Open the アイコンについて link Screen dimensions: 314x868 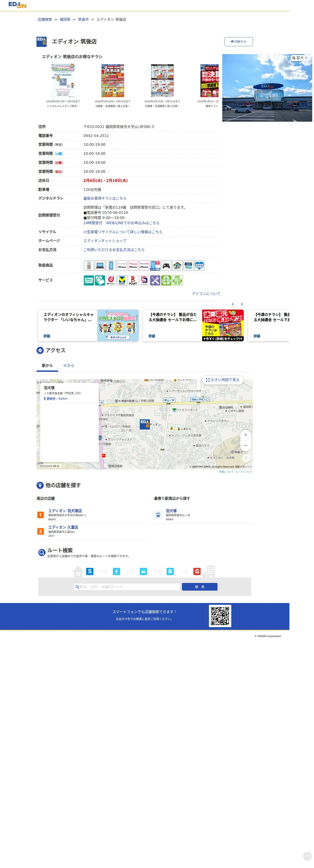pyautogui.click(x=206, y=294)
